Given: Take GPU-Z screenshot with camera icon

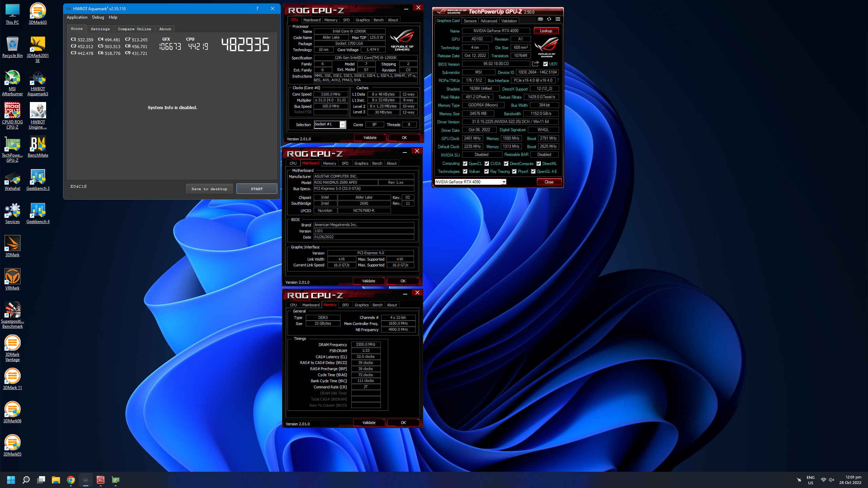Looking at the screenshot, I should (x=540, y=19).
